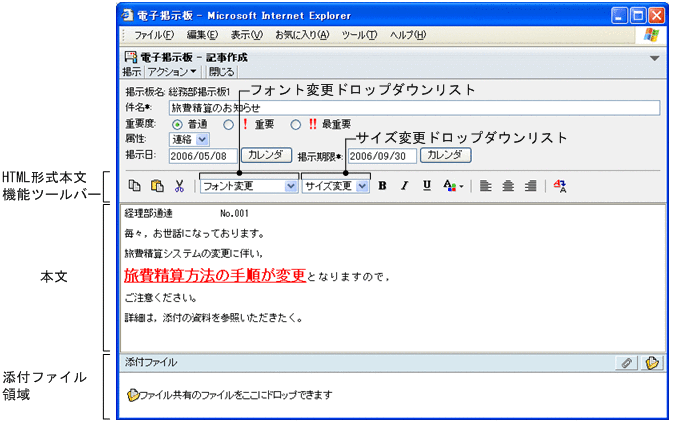Toggle italic formatting with I icon
Screen dimensions: 673x423
point(404,186)
